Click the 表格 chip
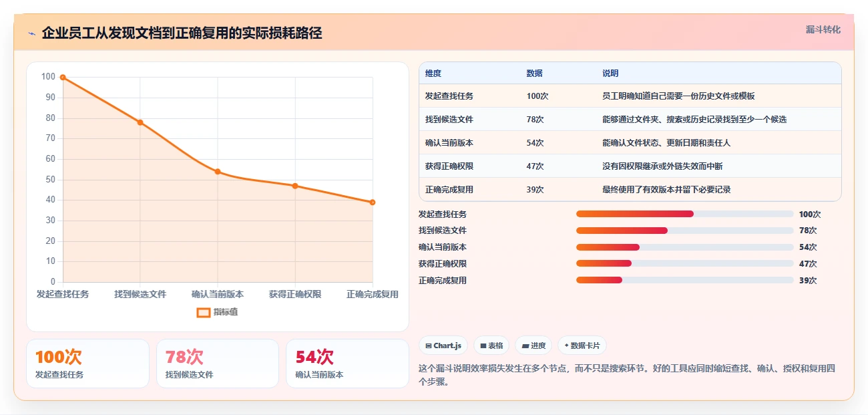This screenshot has width=868, height=415. (x=491, y=345)
